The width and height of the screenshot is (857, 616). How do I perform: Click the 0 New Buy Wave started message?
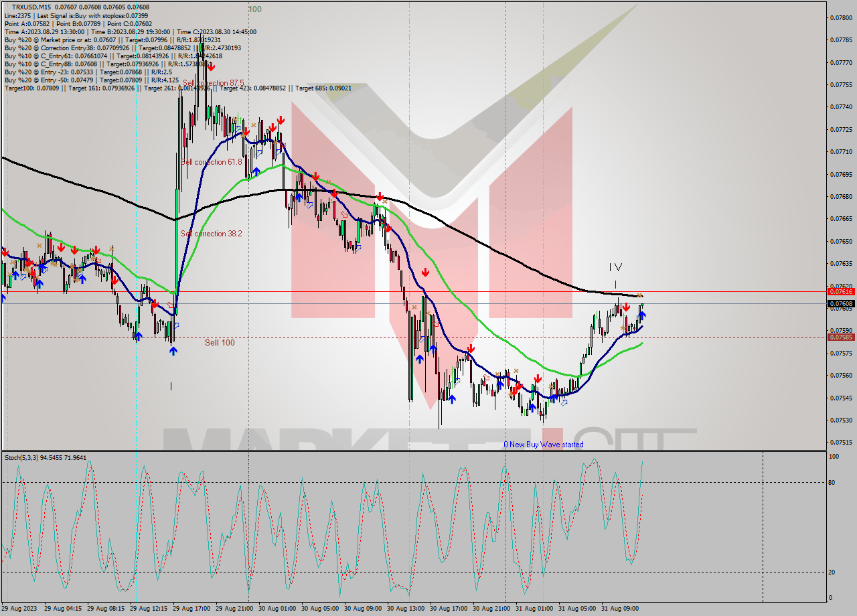544,445
